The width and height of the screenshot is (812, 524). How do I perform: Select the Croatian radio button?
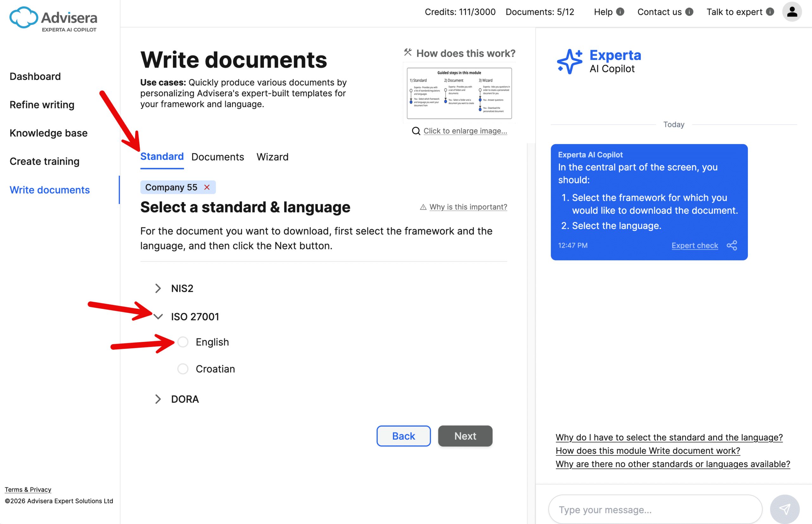(x=183, y=369)
